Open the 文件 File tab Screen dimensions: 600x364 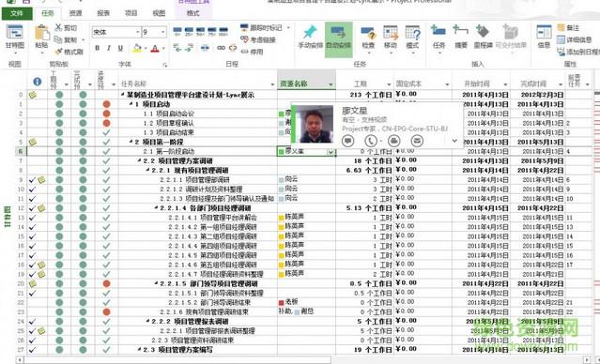pos(17,13)
